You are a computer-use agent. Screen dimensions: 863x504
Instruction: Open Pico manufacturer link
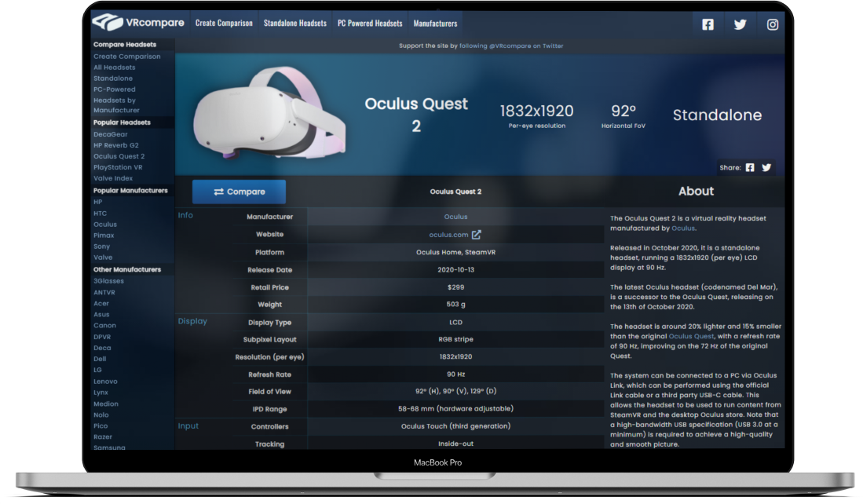[x=101, y=425]
